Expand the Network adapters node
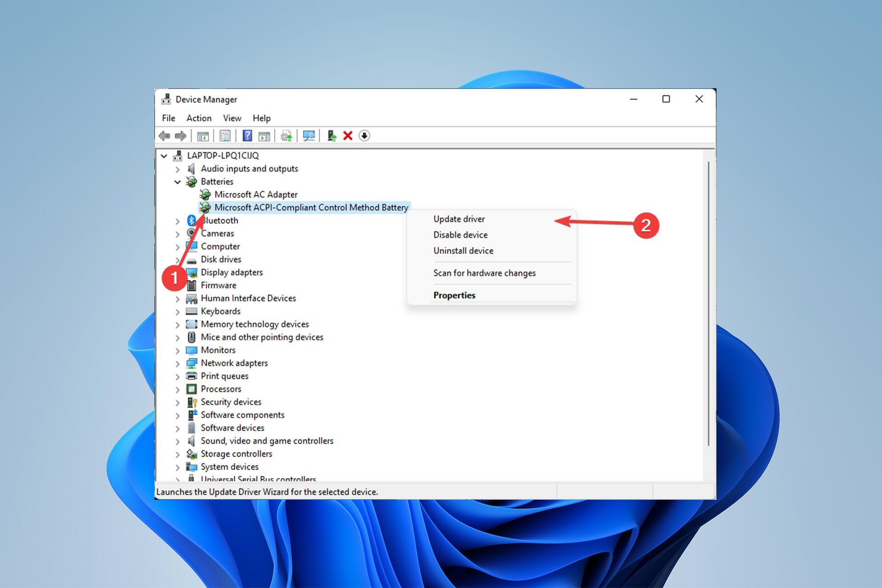The width and height of the screenshot is (882, 588). coord(178,363)
